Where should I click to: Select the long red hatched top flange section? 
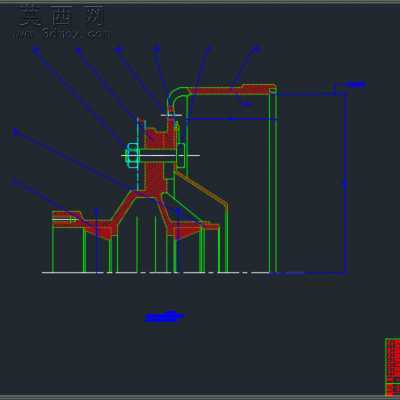[232, 90]
